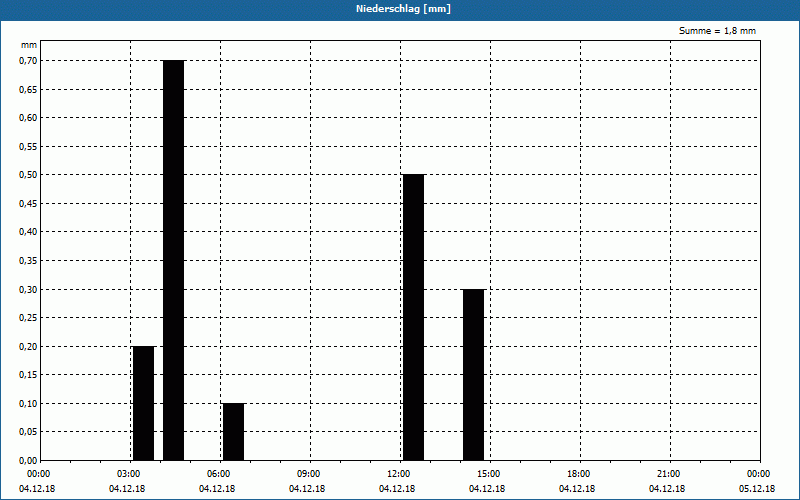Click the 09:00 time axis label
This screenshot has width=800, height=500.
coord(311,474)
